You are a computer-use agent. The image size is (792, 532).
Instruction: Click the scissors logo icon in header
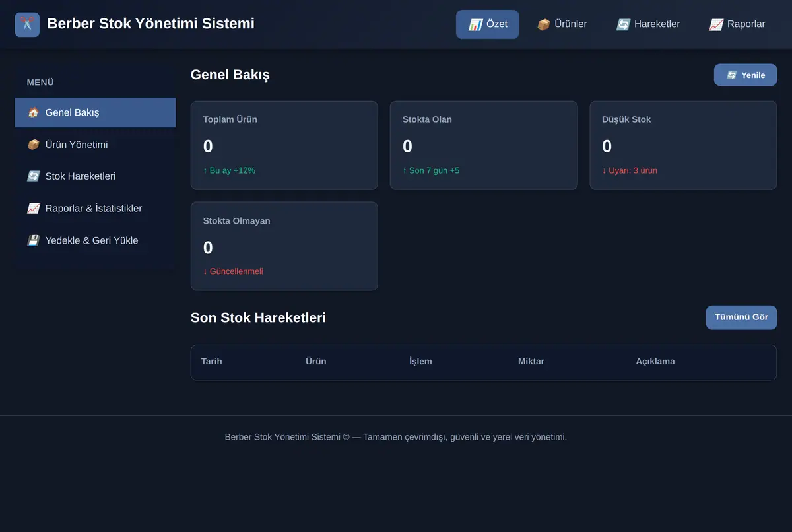pyautogui.click(x=27, y=24)
